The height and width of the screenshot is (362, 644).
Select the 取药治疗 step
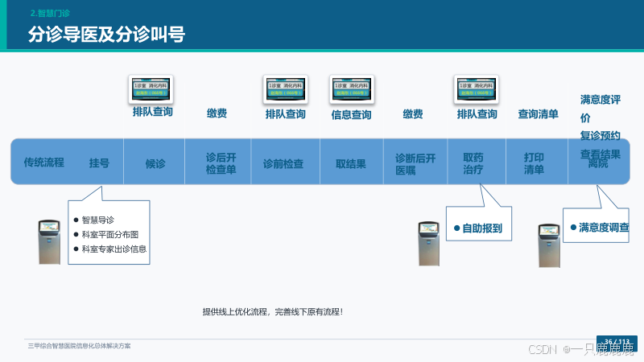[x=473, y=163]
